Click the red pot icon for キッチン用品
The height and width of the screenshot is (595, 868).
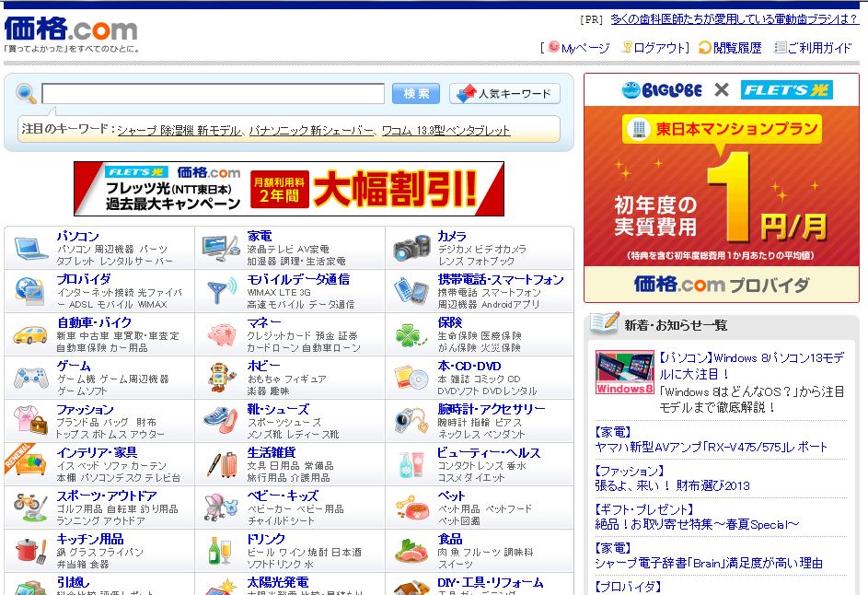coord(30,551)
